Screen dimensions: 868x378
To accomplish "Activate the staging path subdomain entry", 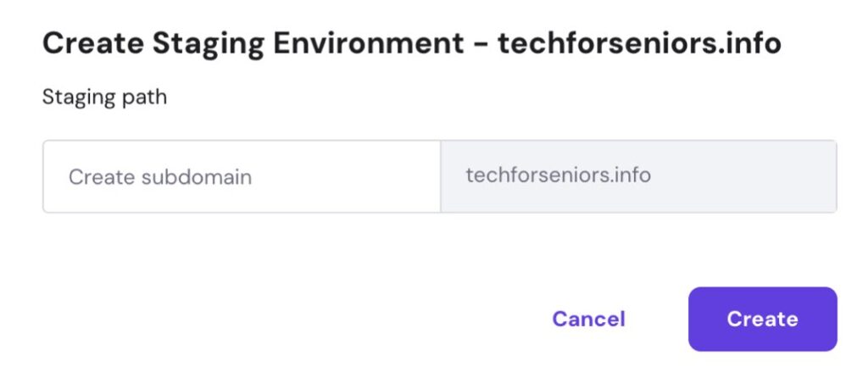I will 242,176.
